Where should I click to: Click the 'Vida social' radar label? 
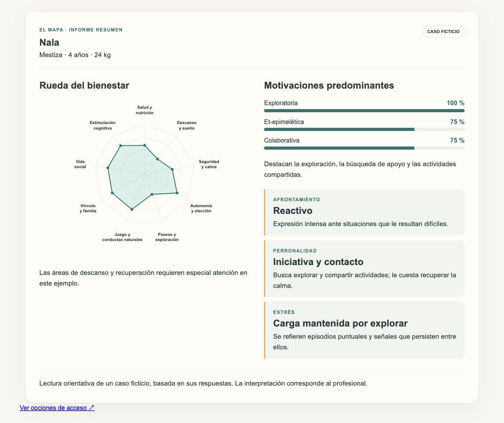pos(80,164)
